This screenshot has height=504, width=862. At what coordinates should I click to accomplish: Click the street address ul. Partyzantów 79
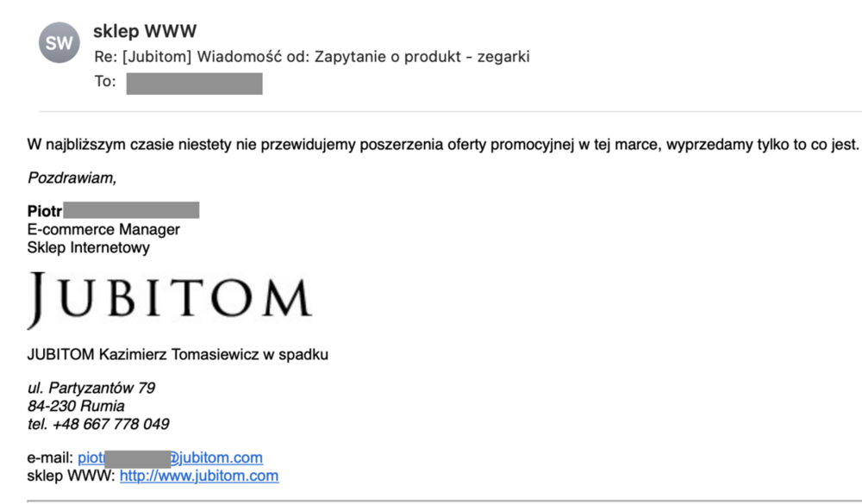(91, 388)
